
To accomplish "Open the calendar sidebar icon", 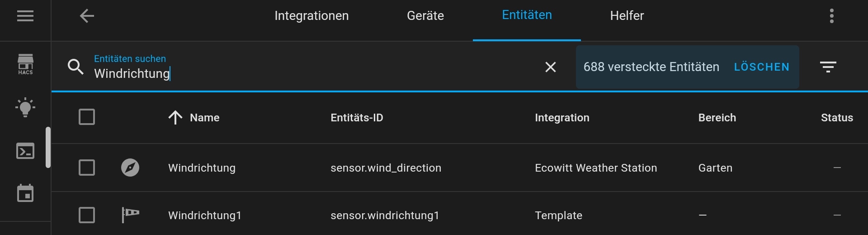I will (25, 193).
